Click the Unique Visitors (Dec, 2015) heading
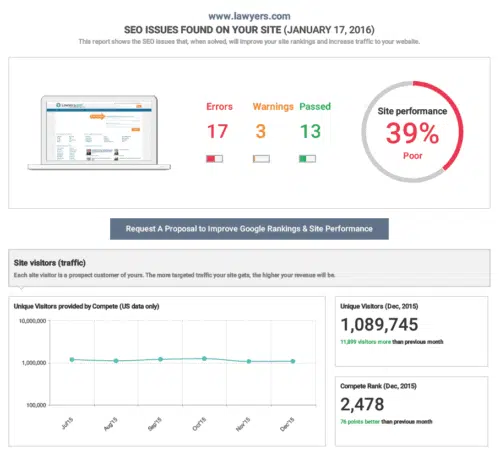The image size is (500, 456). pos(379,306)
